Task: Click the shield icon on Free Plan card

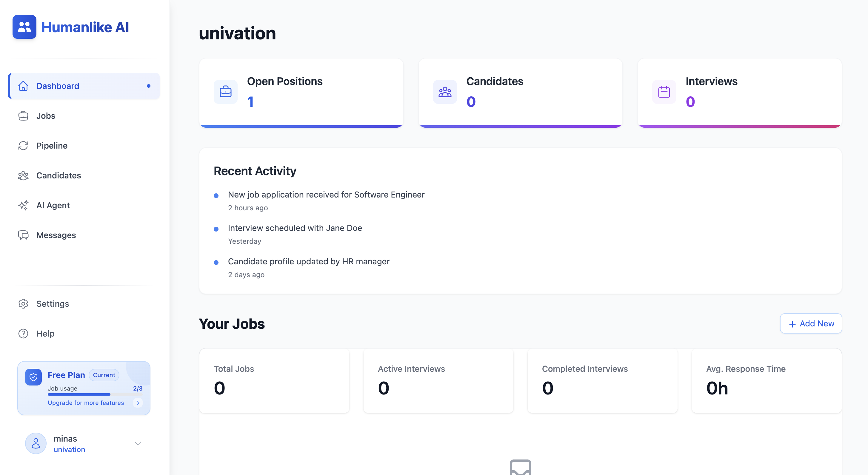Action: click(33, 377)
